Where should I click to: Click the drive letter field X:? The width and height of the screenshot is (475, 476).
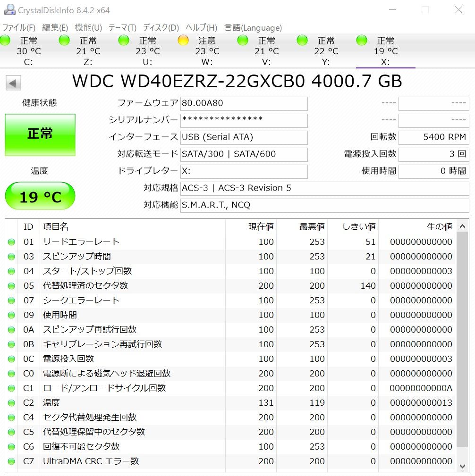click(x=244, y=172)
